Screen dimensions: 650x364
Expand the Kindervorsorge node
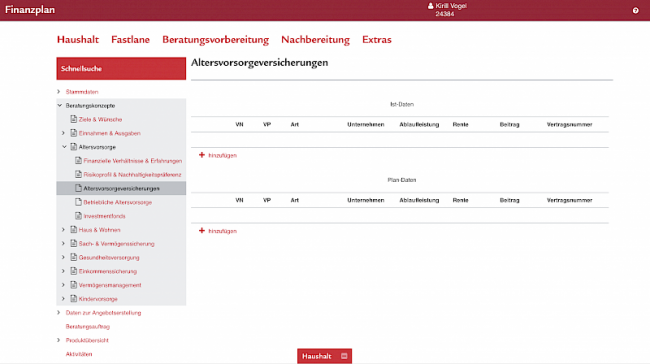click(x=63, y=298)
